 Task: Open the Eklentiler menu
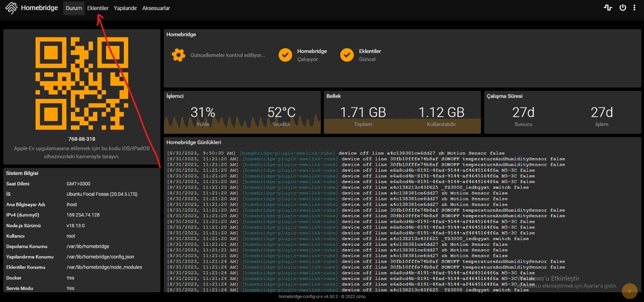pyautogui.click(x=98, y=8)
